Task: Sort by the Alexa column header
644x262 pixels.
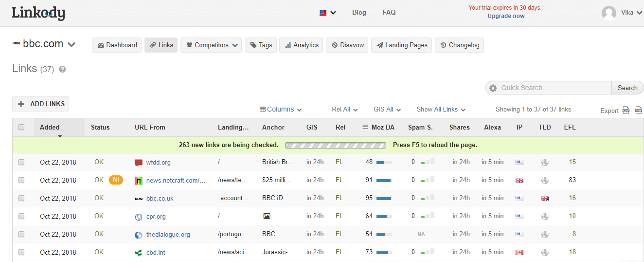Action: coord(492,127)
